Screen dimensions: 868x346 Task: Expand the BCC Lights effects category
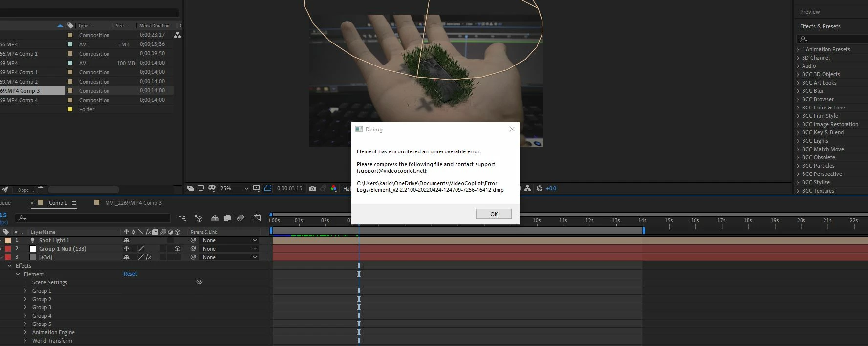point(798,141)
